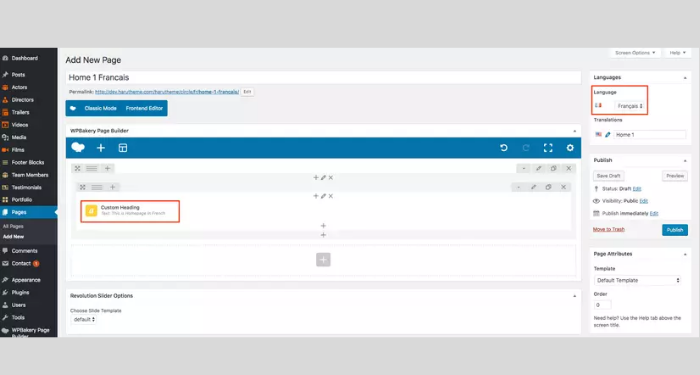
Task: Click Move to Trash link
Action: click(x=608, y=229)
